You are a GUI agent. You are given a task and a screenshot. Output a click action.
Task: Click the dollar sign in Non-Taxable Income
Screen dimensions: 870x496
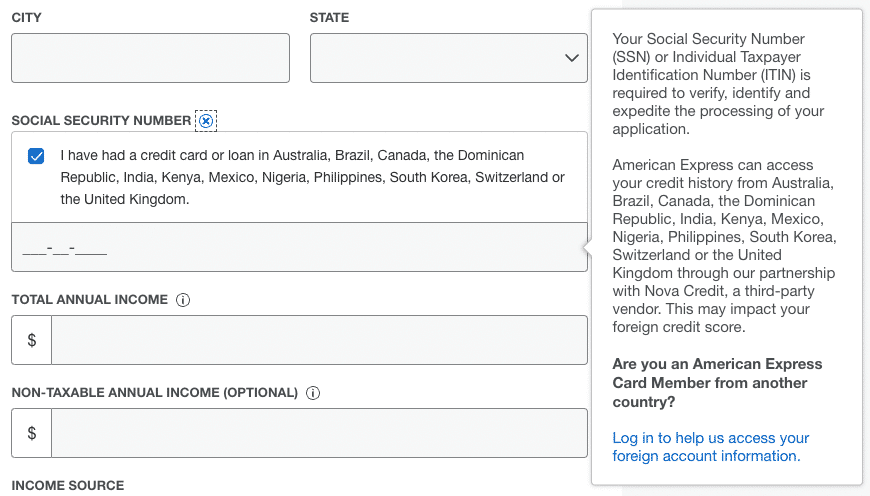pos(32,433)
